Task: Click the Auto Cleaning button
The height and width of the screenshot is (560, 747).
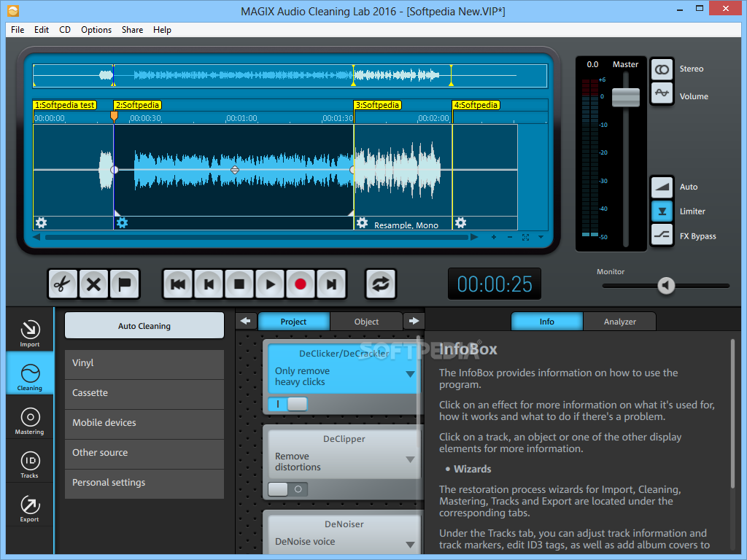Action: pos(144,326)
